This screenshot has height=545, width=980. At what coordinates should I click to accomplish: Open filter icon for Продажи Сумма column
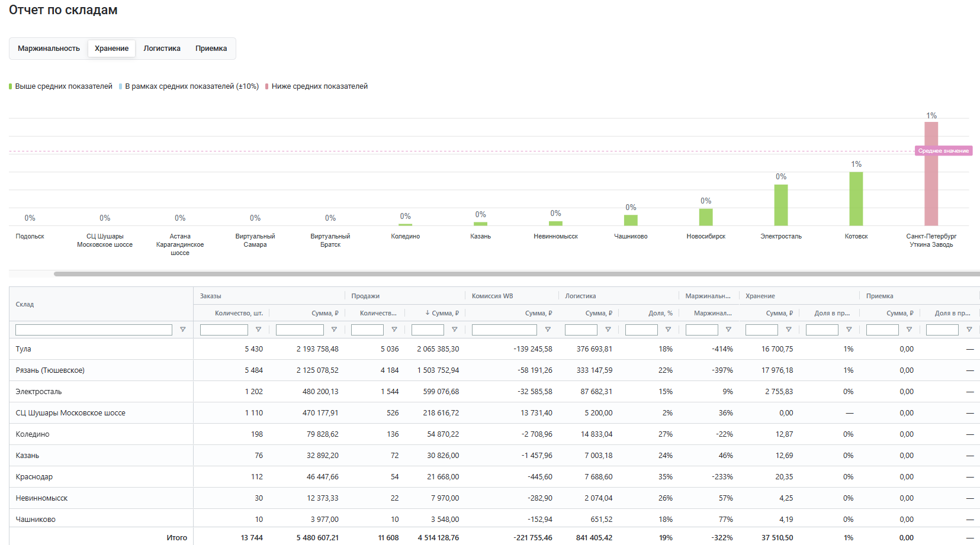[x=455, y=330]
